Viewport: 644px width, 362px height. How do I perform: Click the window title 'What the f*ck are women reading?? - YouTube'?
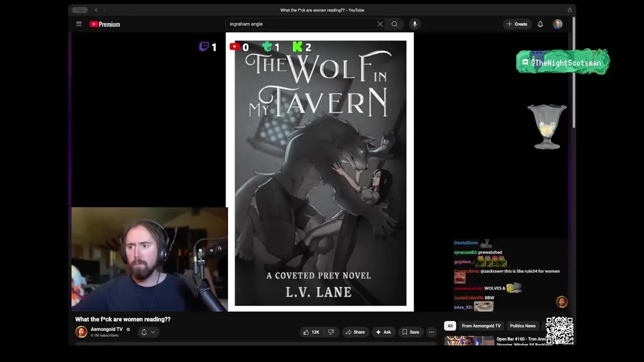pos(322,10)
